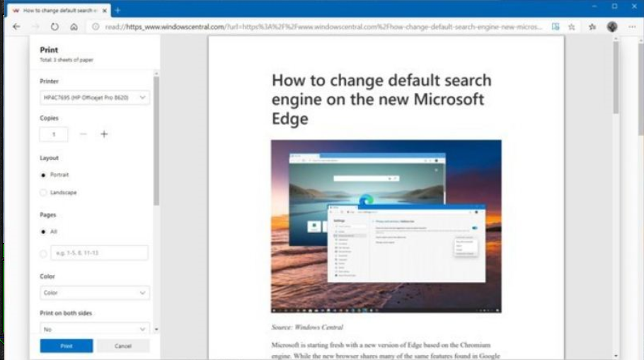
Task: Click preview scrollbar down arrow
Action: point(616,356)
